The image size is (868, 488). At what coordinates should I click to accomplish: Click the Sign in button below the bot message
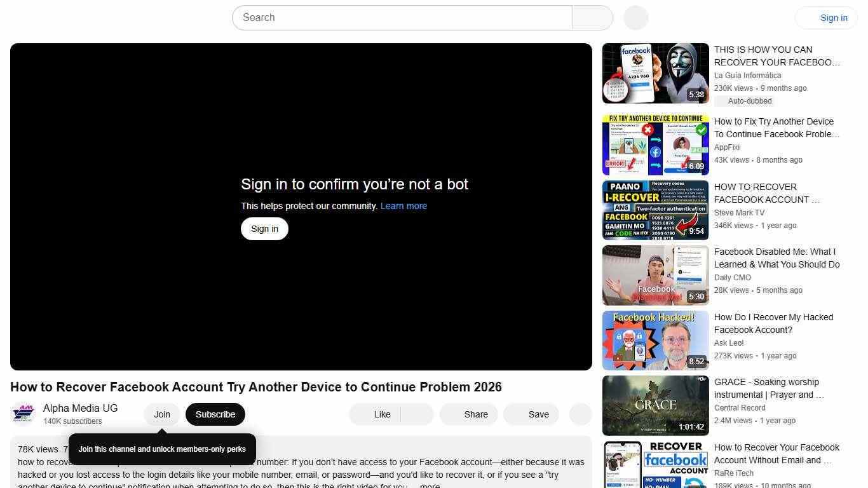pyautogui.click(x=264, y=228)
